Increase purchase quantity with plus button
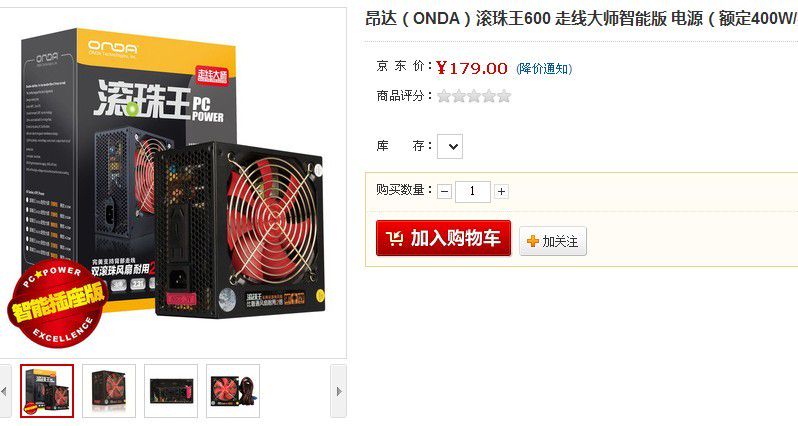The image size is (798, 426). [501, 191]
